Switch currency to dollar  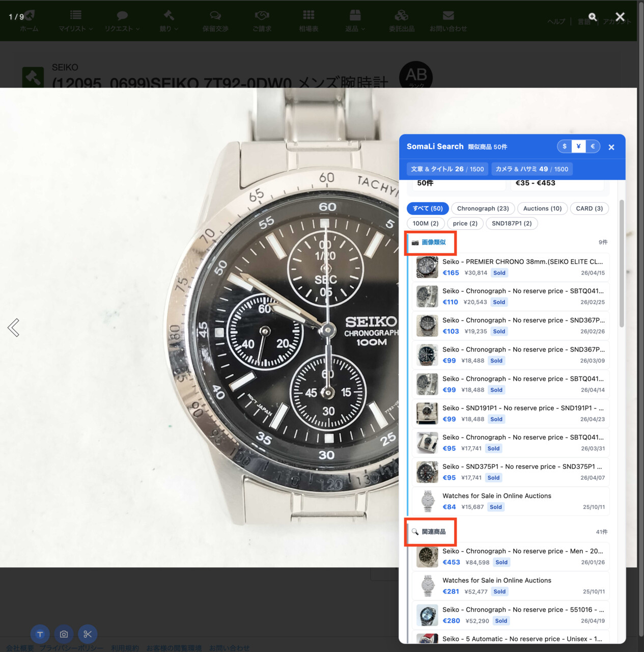pos(564,146)
